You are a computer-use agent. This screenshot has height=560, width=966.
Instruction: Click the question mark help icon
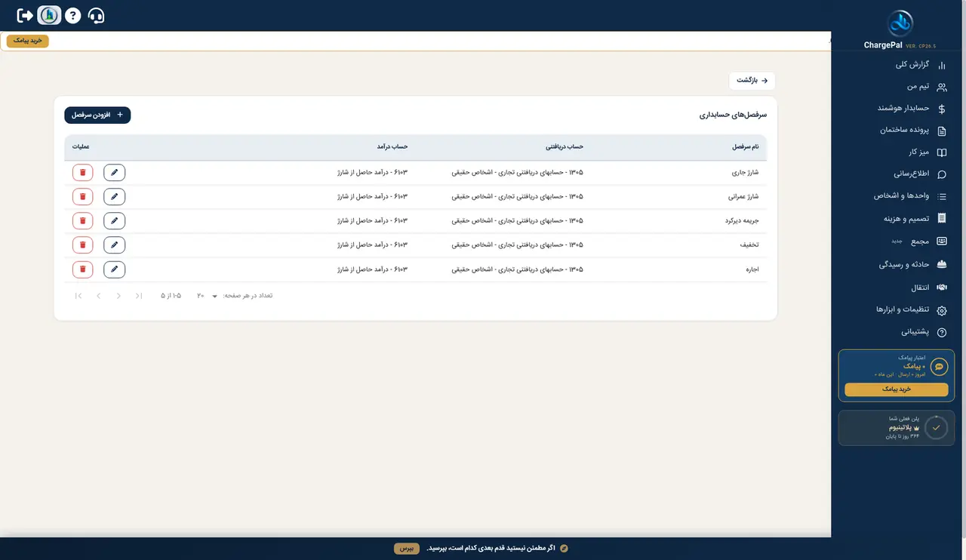coord(72,15)
